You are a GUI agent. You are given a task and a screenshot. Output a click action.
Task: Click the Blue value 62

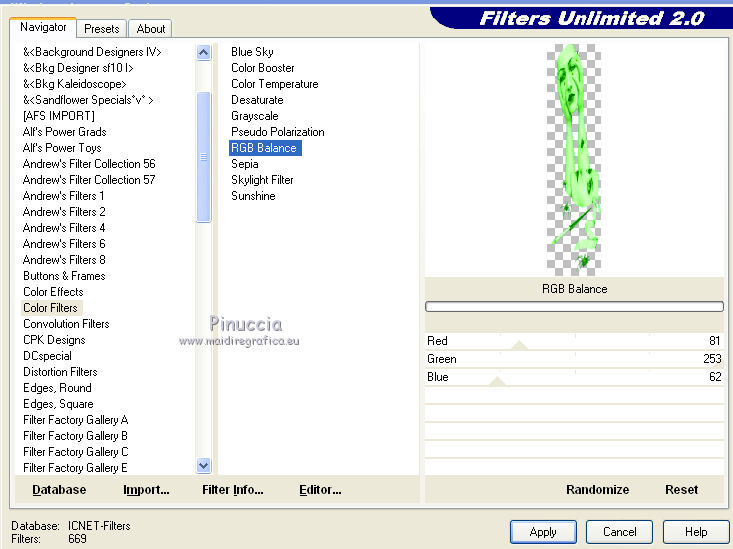(x=715, y=377)
